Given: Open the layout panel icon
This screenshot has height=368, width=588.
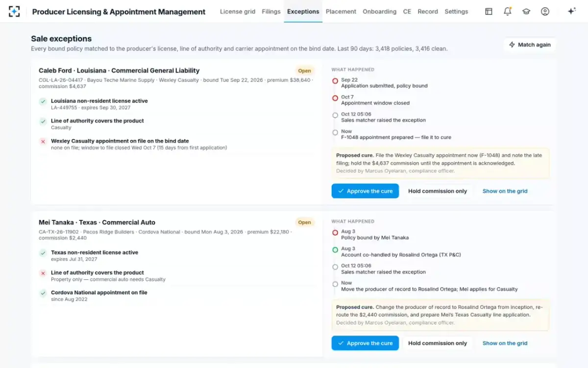Looking at the screenshot, I should pyautogui.click(x=489, y=11).
